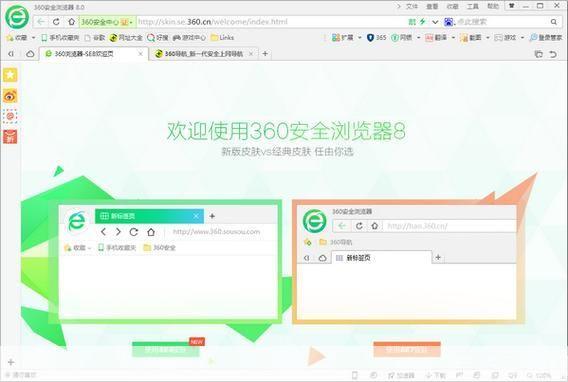This screenshot has height=382, width=568.
Task: Click the 截图 screenshot tool
Action: coord(471,38)
